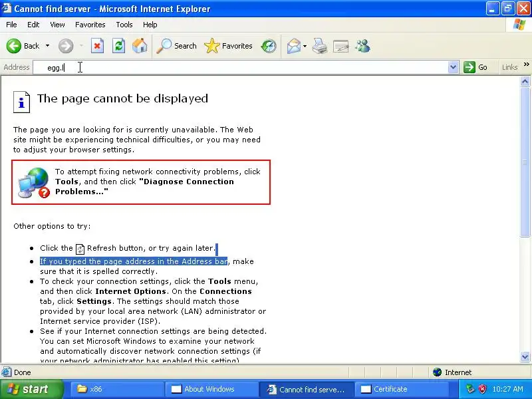Go to the Home page icon
Image resolution: width=532 pixels, height=399 pixels.
(x=140, y=46)
